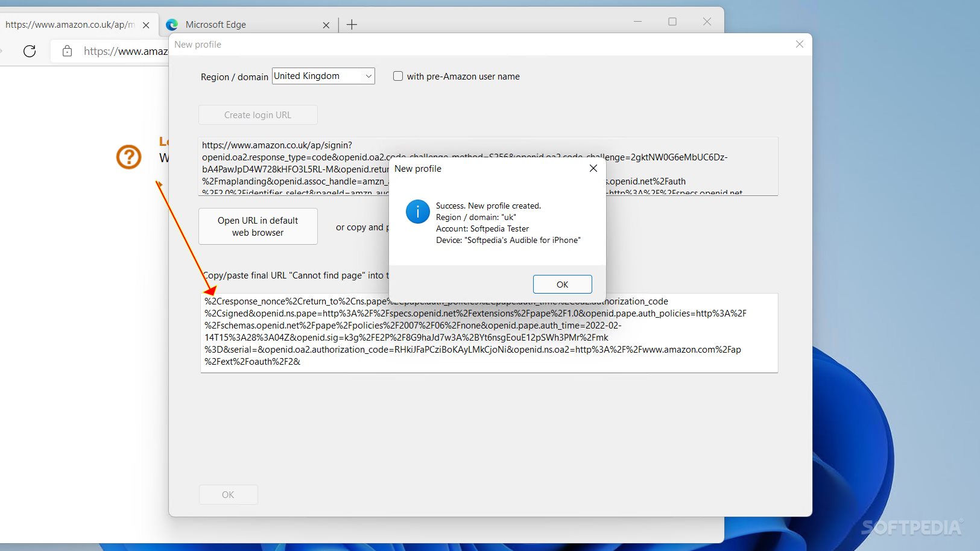
Task: Click the final URL paste text box
Action: point(489,333)
